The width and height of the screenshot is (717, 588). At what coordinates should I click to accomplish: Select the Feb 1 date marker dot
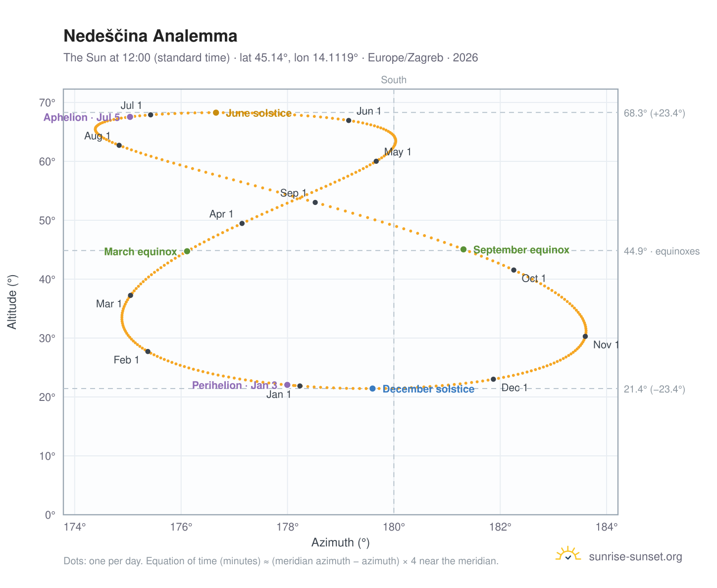148,351
